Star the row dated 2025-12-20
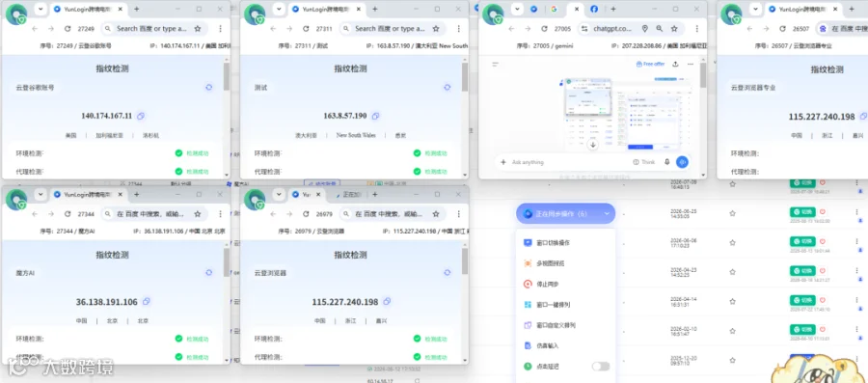This screenshot has width=868, height=383. (732, 360)
